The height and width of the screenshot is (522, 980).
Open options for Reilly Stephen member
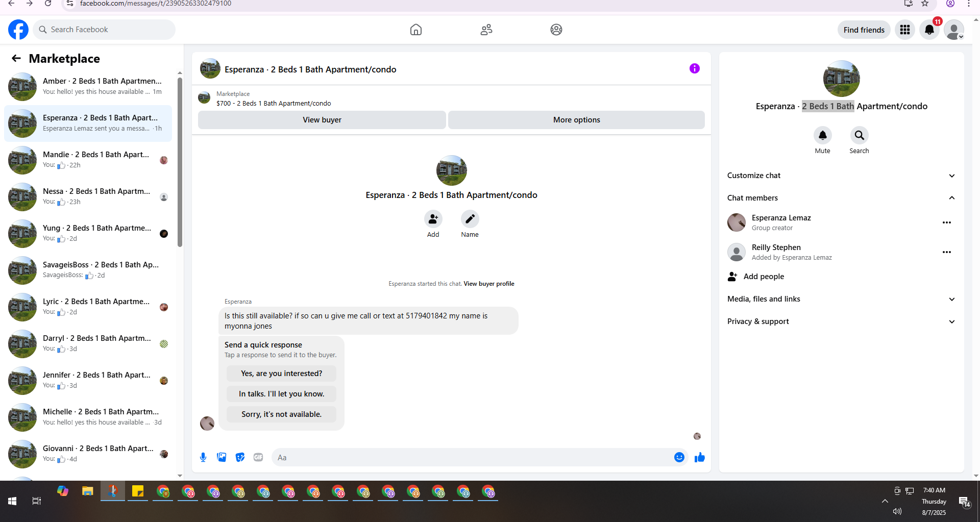947,252
